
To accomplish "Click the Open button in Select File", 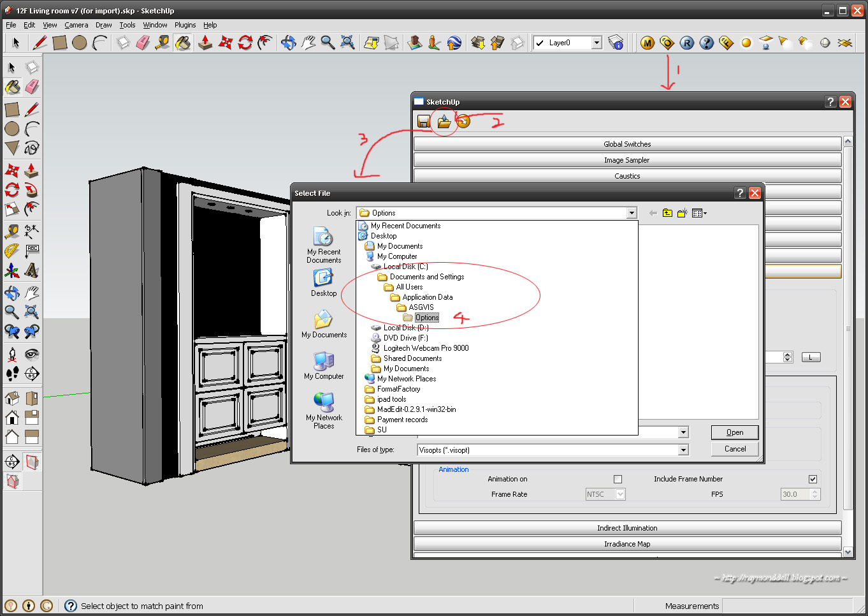I will (735, 432).
